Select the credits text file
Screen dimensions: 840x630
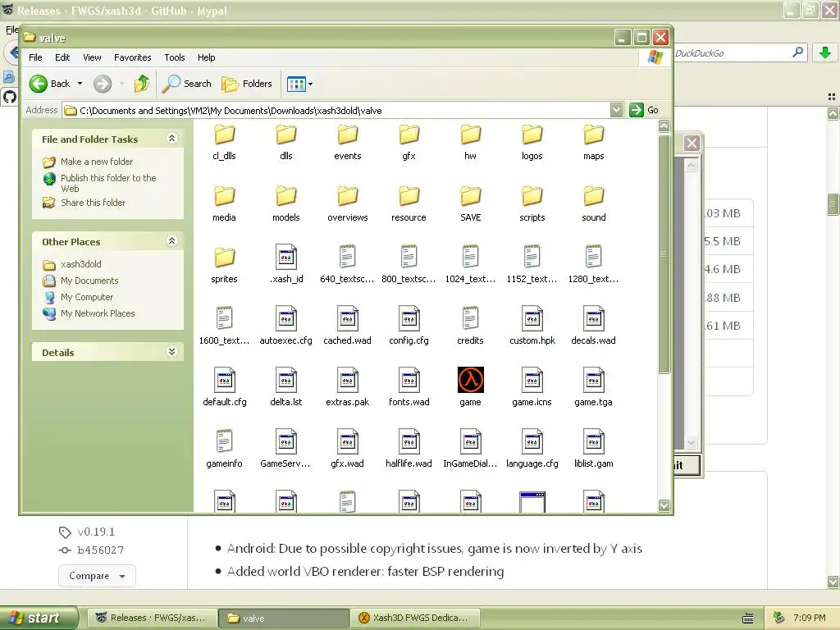[x=470, y=326]
